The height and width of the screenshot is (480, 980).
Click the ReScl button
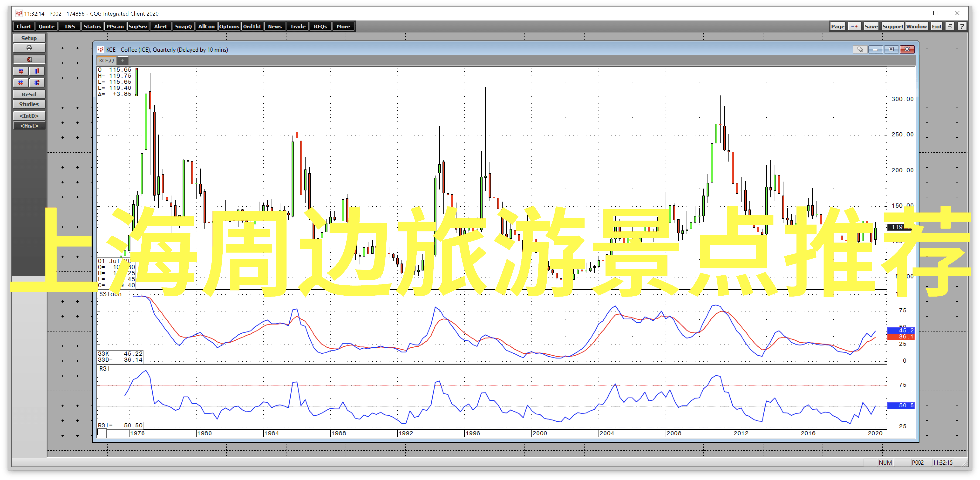coord(29,94)
